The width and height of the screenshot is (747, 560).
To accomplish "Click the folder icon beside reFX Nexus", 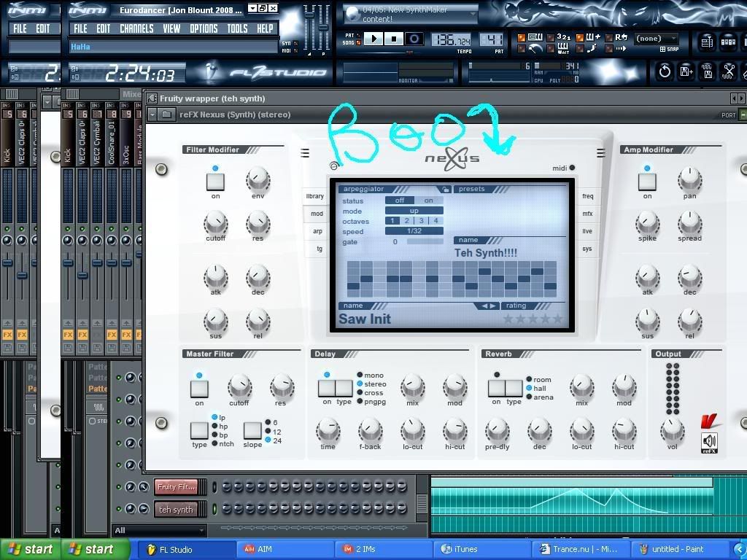I will pos(166,114).
